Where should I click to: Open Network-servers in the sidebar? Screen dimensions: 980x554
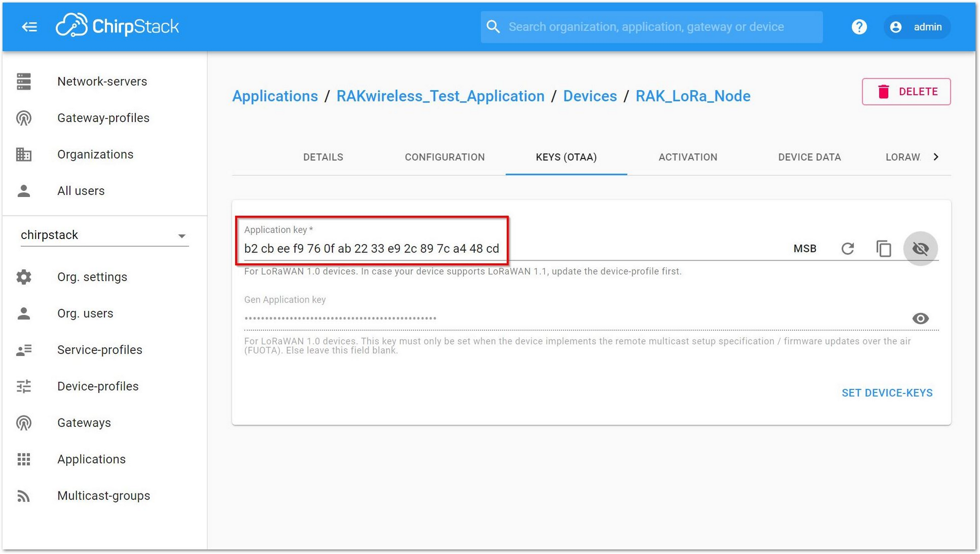click(105, 82)
